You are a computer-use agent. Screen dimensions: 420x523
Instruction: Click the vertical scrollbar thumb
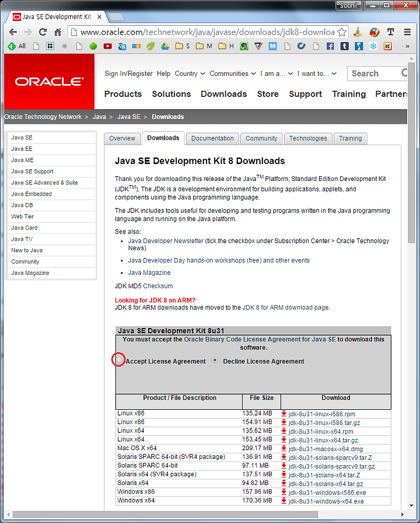point(411,152)
